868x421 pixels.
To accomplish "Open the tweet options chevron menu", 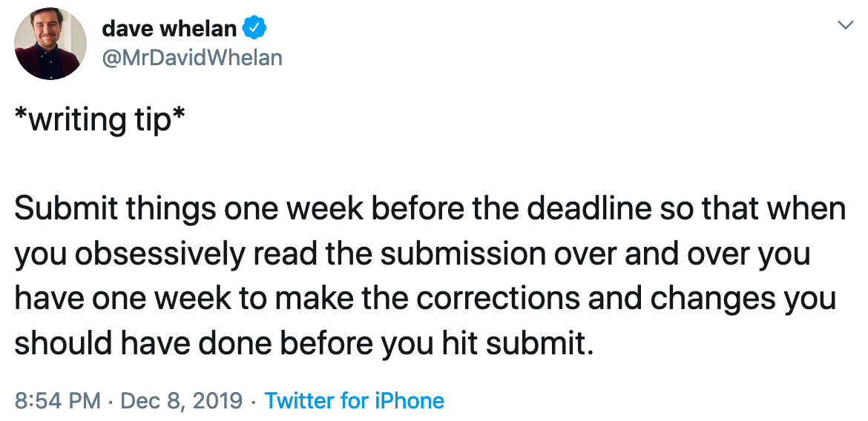I will click(844, 26).
